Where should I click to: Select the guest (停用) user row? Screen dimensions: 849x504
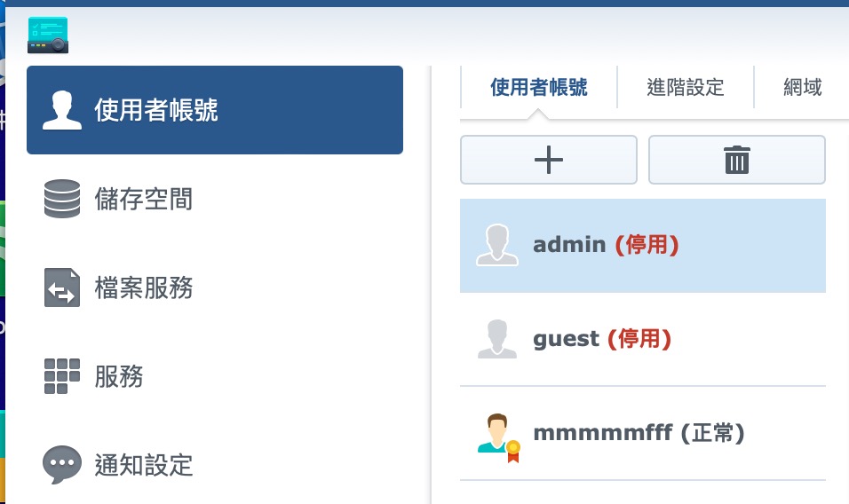point(643,339)
